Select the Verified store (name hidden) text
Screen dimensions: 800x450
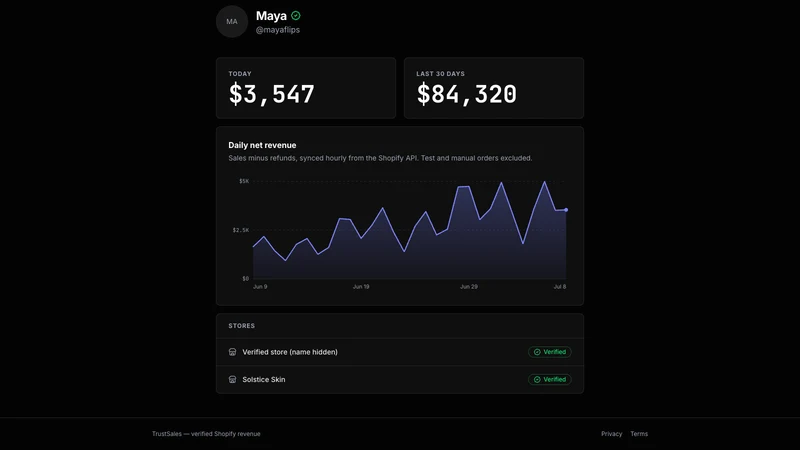tap(290, 352)
